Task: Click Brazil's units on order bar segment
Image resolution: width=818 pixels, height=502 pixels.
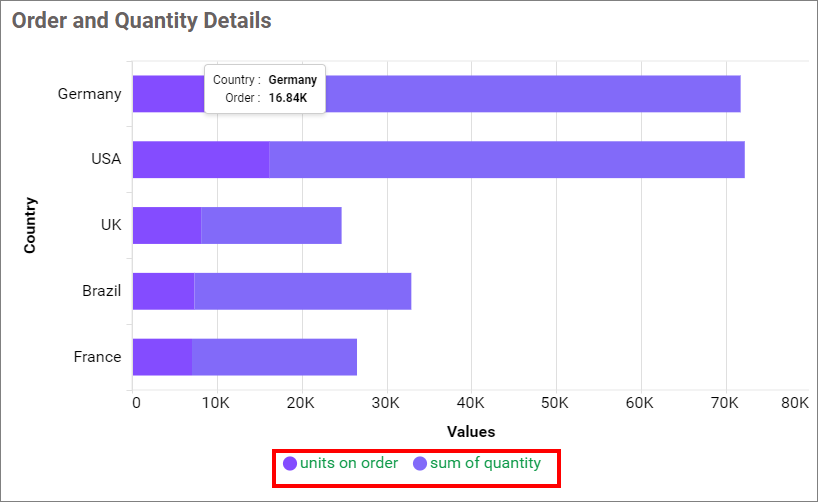Action: [163, 291]
